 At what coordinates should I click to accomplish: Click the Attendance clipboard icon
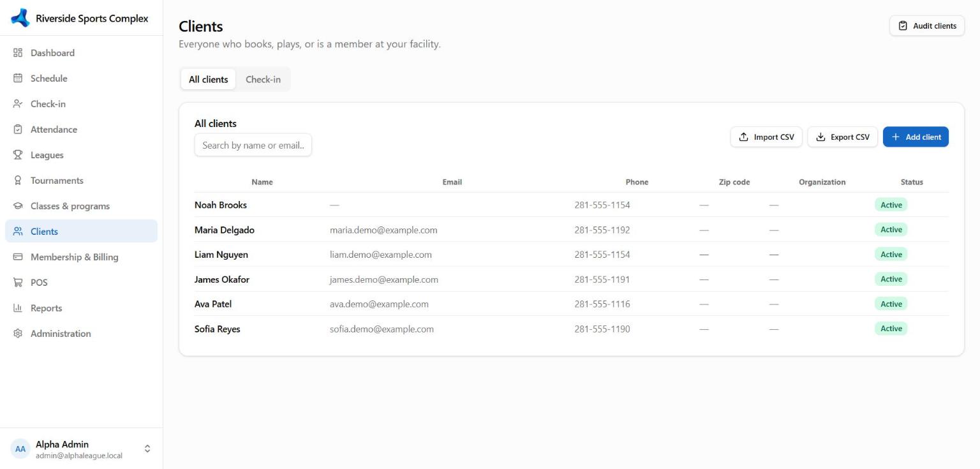pyautogui.click(x=18, y=130)
